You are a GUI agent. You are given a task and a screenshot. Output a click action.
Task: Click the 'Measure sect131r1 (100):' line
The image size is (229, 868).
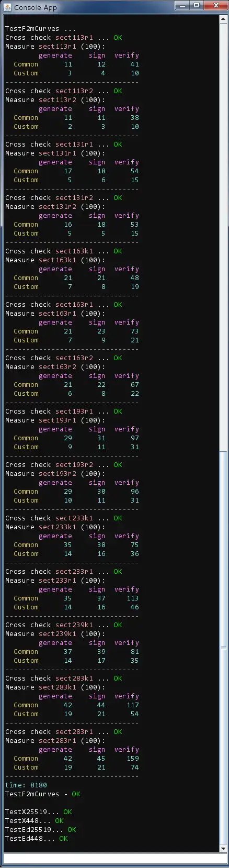click(x=55, y=153)
